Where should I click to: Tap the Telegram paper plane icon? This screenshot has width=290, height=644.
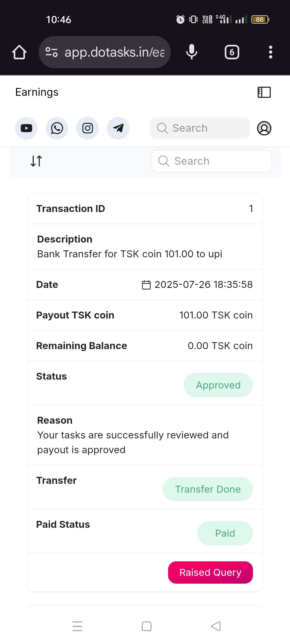(118, 128)
